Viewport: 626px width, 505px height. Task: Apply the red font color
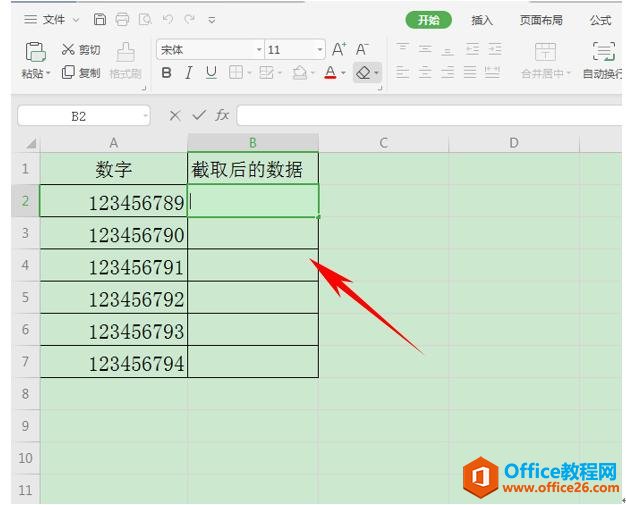330,73
